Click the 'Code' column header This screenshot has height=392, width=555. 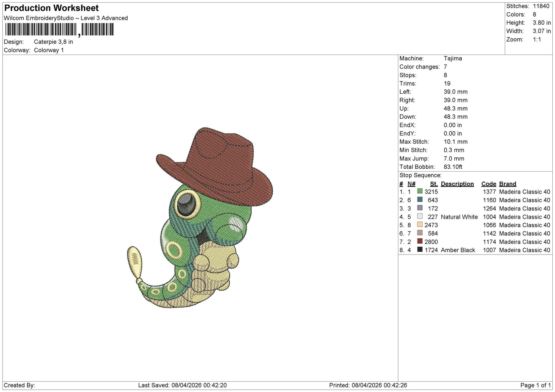(489, 184)
